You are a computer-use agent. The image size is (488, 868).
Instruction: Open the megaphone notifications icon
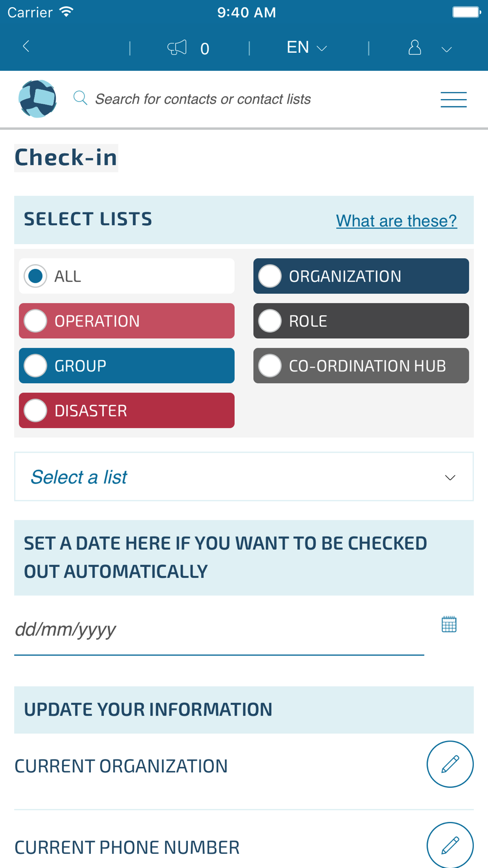click(177, 48)
